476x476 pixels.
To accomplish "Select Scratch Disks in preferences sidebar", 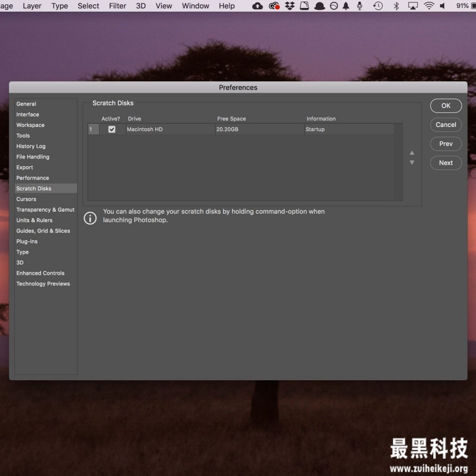I will pos(46,189).
